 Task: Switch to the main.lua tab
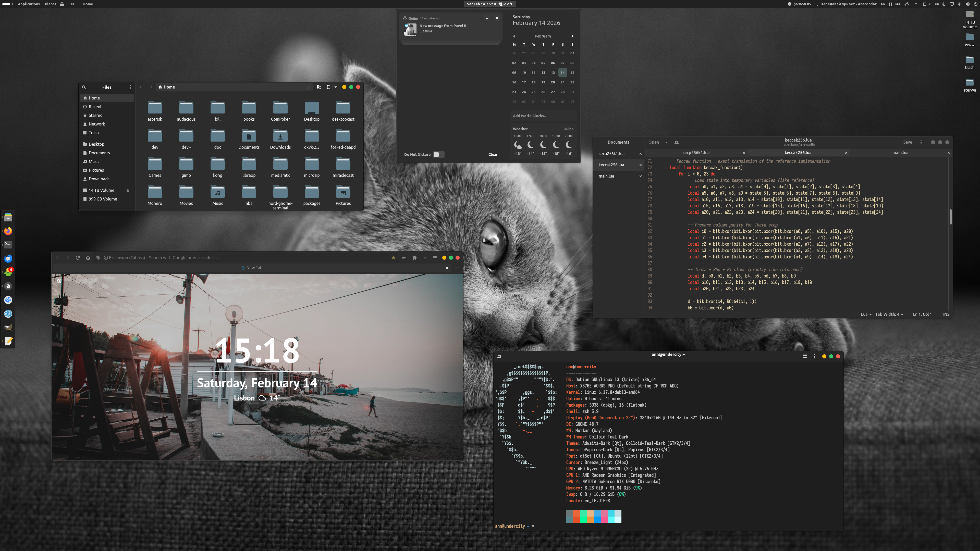tap(900, 153)
